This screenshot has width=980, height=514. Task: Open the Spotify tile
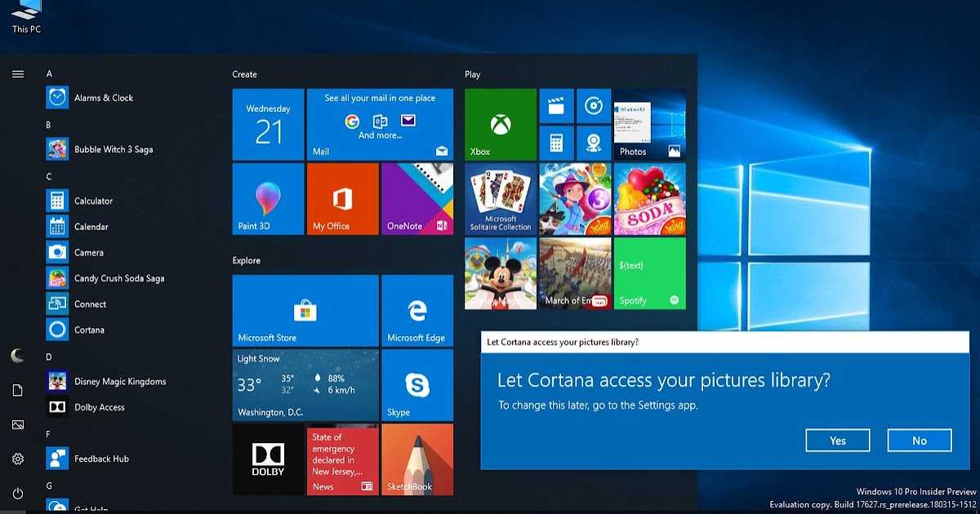tap(650, 273)
